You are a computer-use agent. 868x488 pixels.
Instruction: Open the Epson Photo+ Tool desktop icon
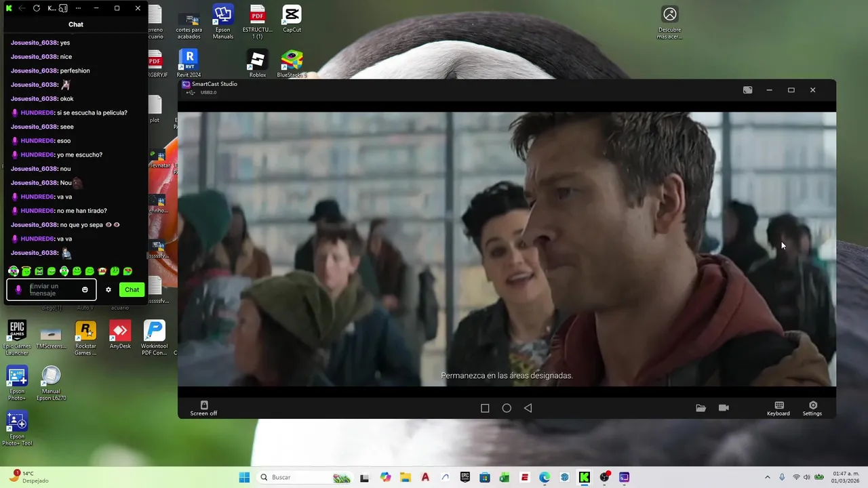(17, 428)
